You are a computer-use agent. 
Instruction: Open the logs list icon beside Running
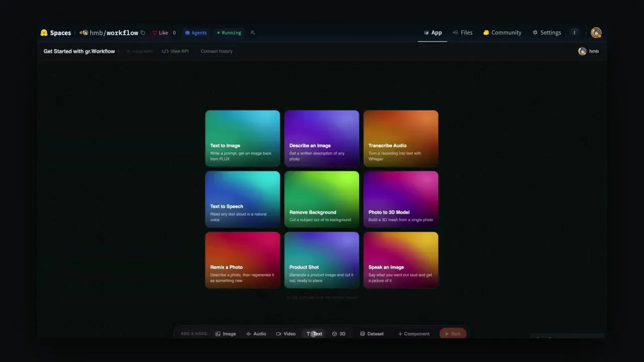(x=253, y=33)
